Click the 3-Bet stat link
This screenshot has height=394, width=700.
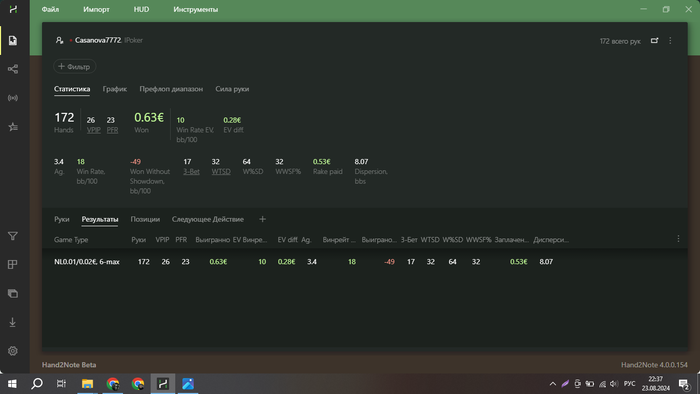coord(192,171)
